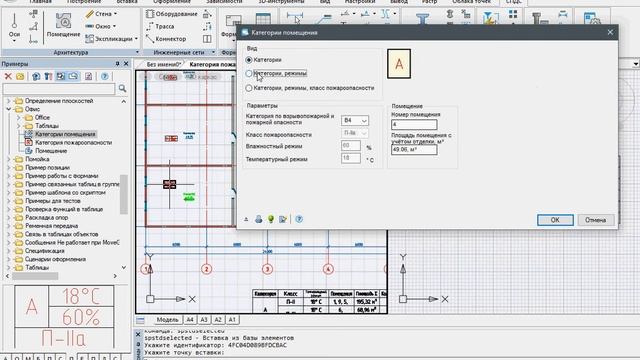Click the red X delete icon in Примеры panel
640x360 pixels.
[8, 76]
